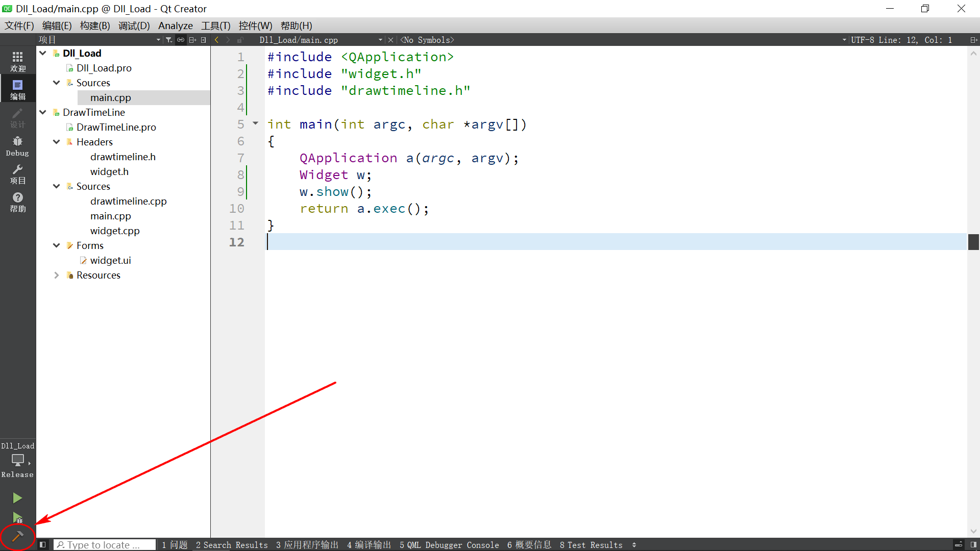Open the Welcome mode
This screenshot has height=551, width=980.
pos(17,61)
